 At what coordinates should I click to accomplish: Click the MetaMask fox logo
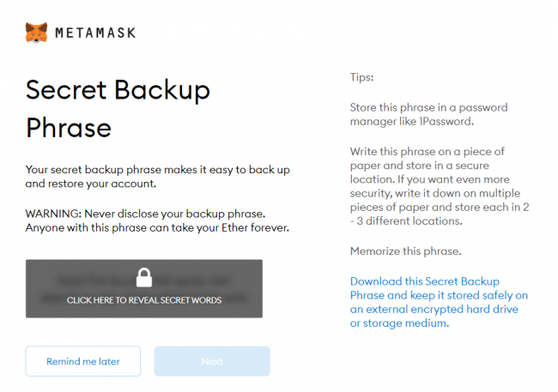pos(36,33)
